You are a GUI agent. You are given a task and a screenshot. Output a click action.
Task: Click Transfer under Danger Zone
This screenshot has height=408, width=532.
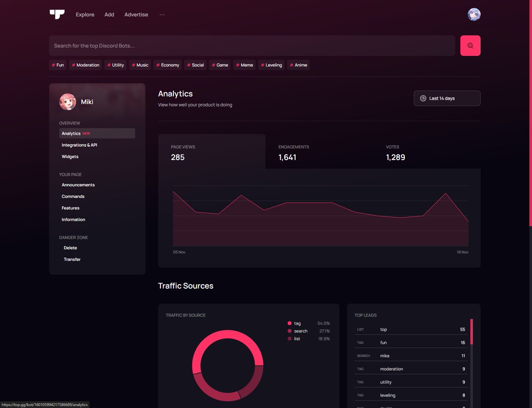pos(72,259)
